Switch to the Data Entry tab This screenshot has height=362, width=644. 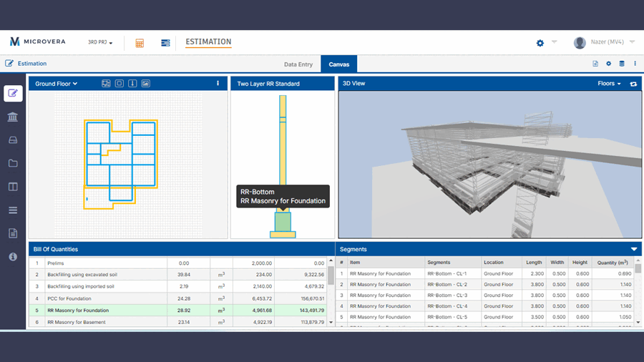(x=298, y=64)
